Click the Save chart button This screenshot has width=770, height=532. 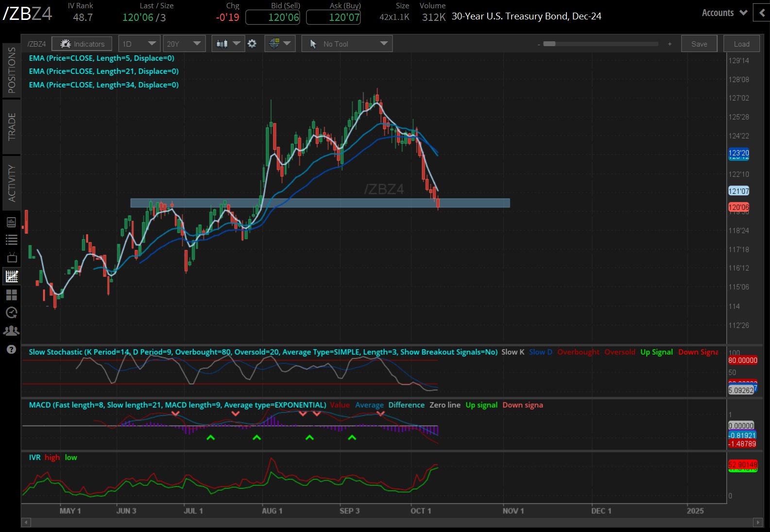click(699, 44)
